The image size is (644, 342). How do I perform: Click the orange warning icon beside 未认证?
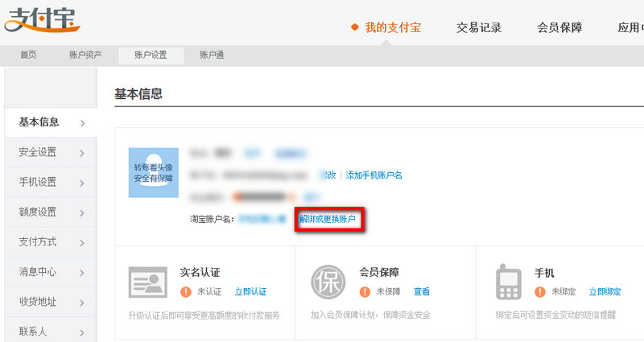[186, 291]
